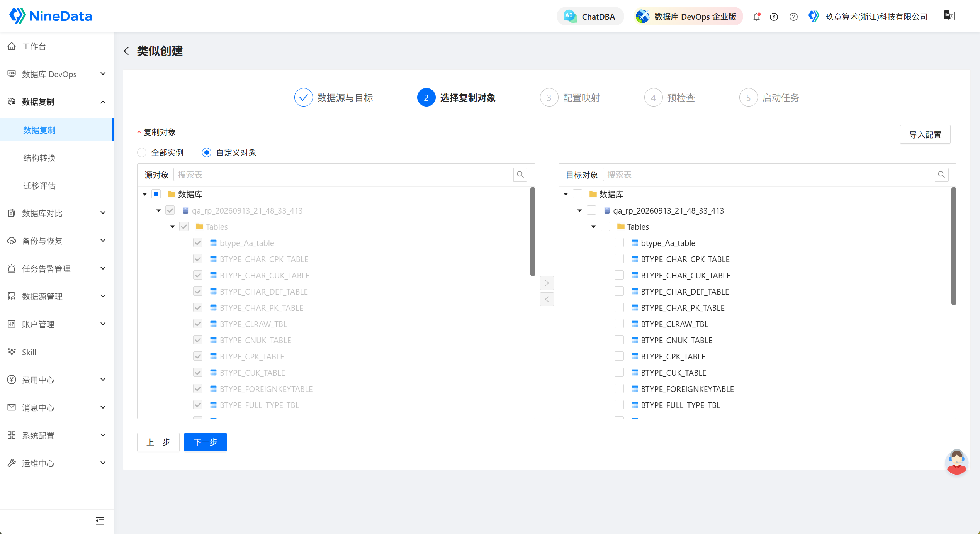This screenshot has width=980, height=534.
Task: Tick the target Tables folder checkbox
Action: [x=605, y=226]
